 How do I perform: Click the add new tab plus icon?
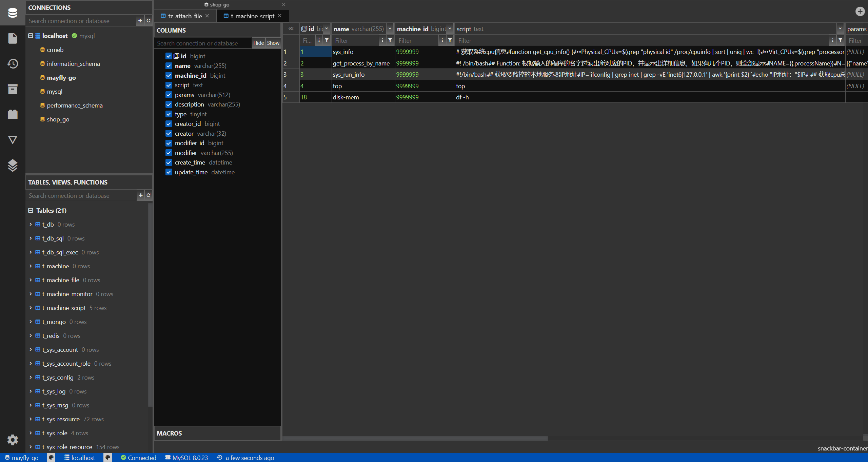click(860, 12)
